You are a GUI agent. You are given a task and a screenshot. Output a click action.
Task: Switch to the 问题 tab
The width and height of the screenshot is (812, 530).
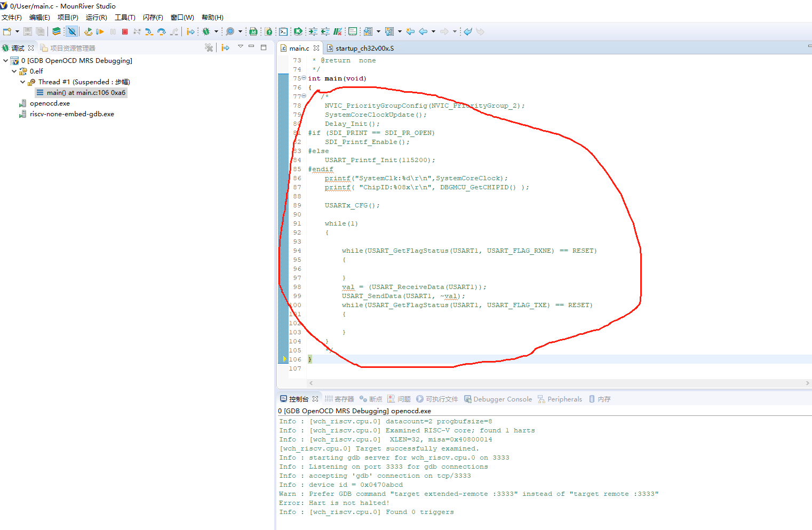pyautogui.click(x=399, y=399)
